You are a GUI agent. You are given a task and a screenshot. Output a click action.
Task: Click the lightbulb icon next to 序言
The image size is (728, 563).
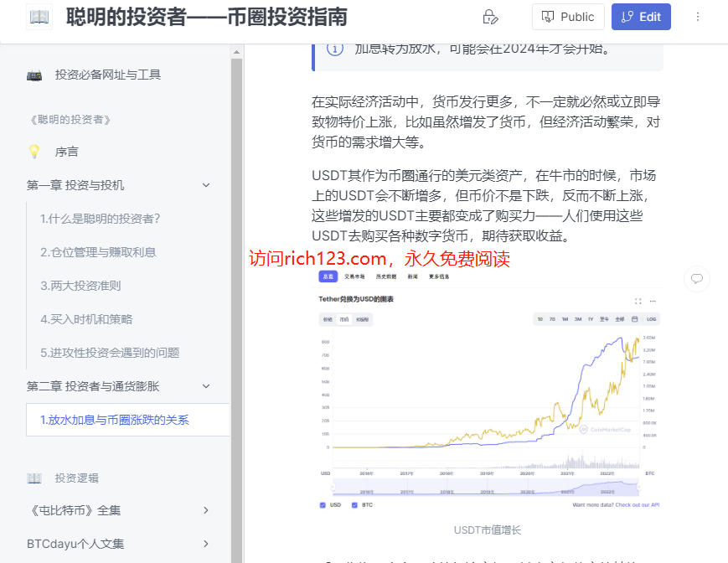[34, 152]
